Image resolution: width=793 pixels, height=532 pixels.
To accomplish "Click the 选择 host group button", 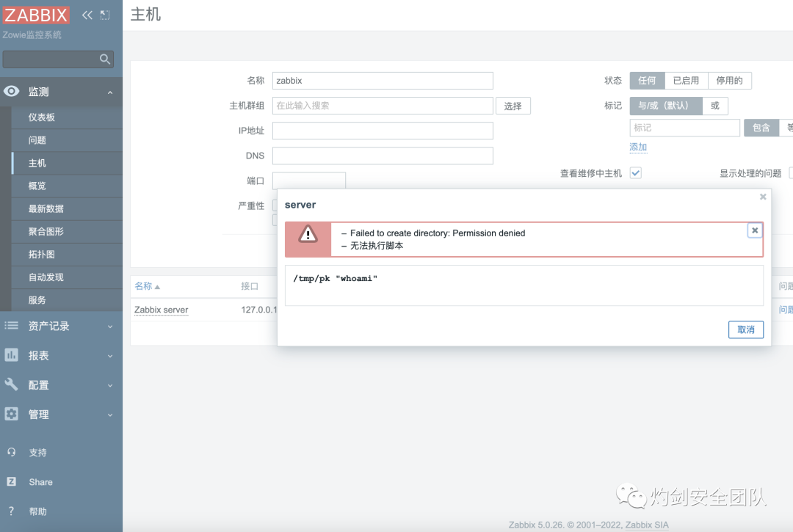I will pyautogui.click(x=513, y=106).
